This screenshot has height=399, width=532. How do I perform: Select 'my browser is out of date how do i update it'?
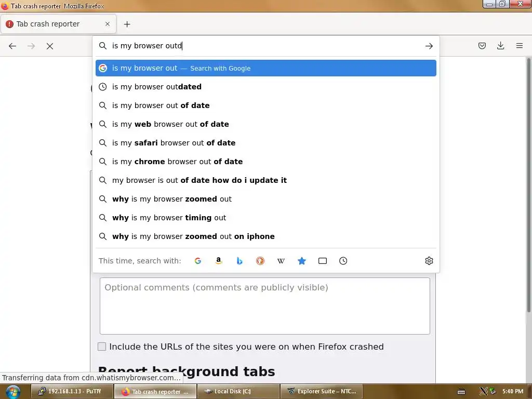pyautogui.click(x=265, y=180)
